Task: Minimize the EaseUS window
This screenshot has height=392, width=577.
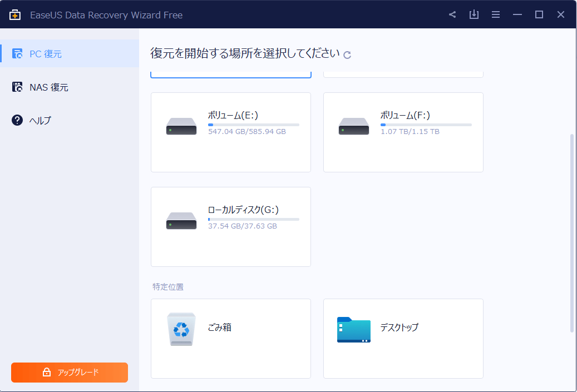Action: pyautogui.click(x=517, y=14)
